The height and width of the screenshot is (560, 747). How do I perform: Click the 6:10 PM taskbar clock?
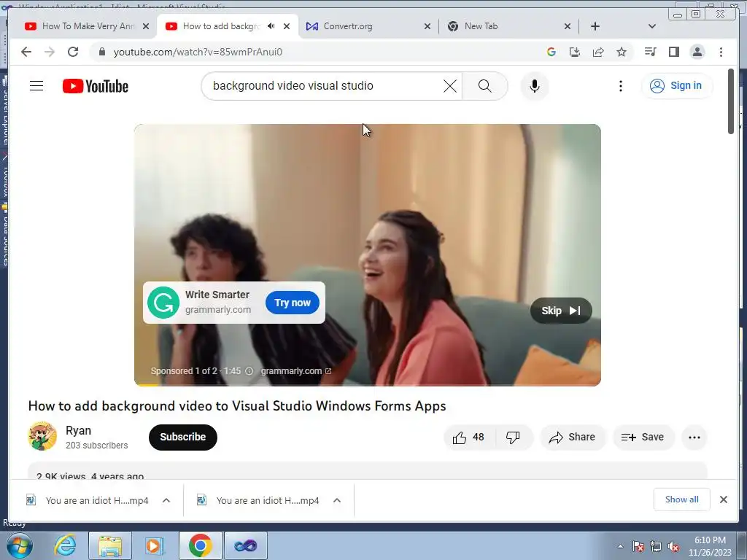point(710,546)
